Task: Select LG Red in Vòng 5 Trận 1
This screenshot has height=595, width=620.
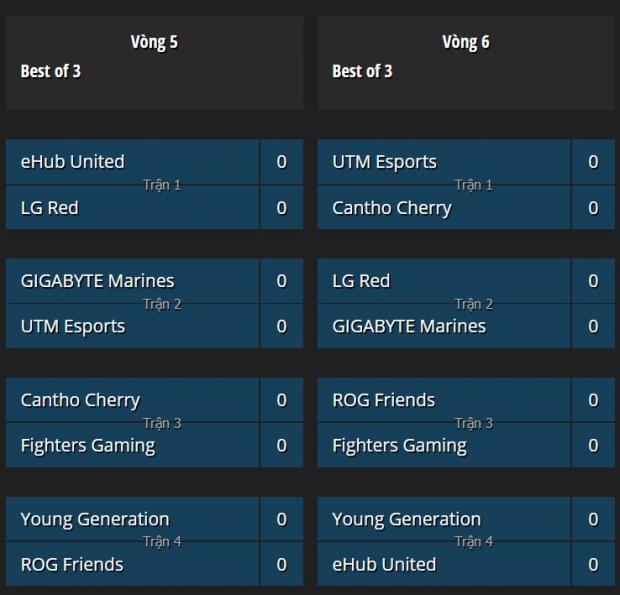Action: 50,208
